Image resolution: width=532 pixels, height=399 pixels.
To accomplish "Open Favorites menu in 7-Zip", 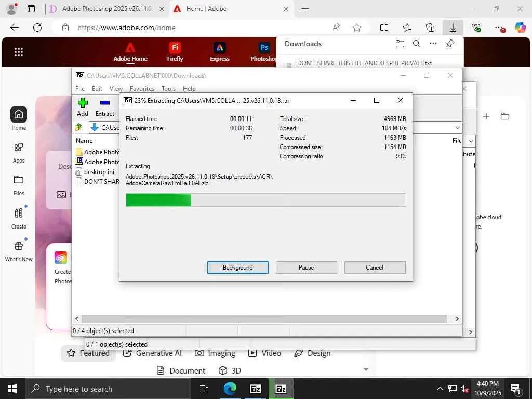I will [x=142, y=88].
